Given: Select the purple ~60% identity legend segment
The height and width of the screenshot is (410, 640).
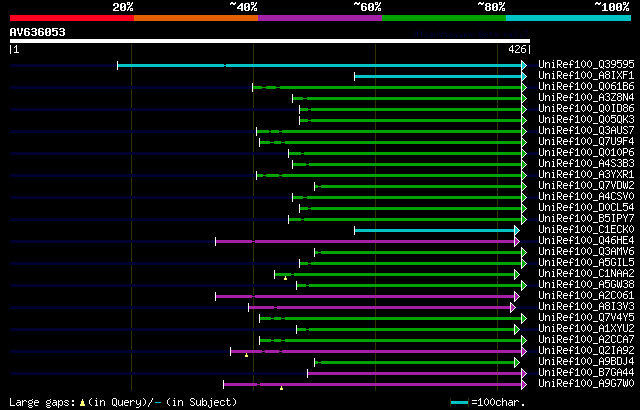Looking at the screenshot, I should pos(320,18).
